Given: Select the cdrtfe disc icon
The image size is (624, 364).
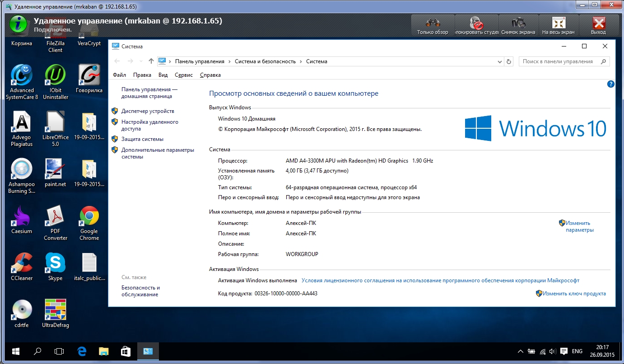Looking at the screenshot, I should (22, 313).
